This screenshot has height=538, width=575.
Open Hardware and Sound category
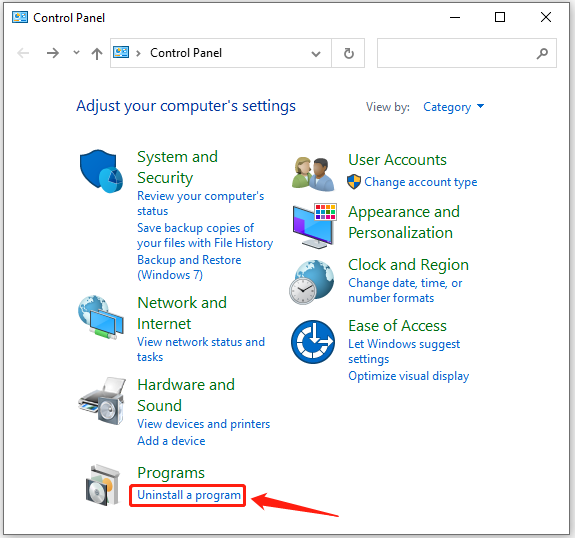coord(186,395)
